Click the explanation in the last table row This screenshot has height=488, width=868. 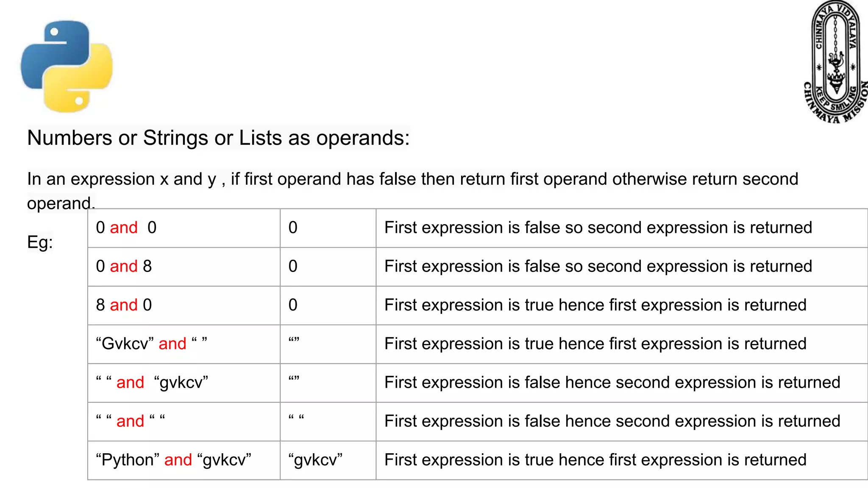click(x=595, y=460)
